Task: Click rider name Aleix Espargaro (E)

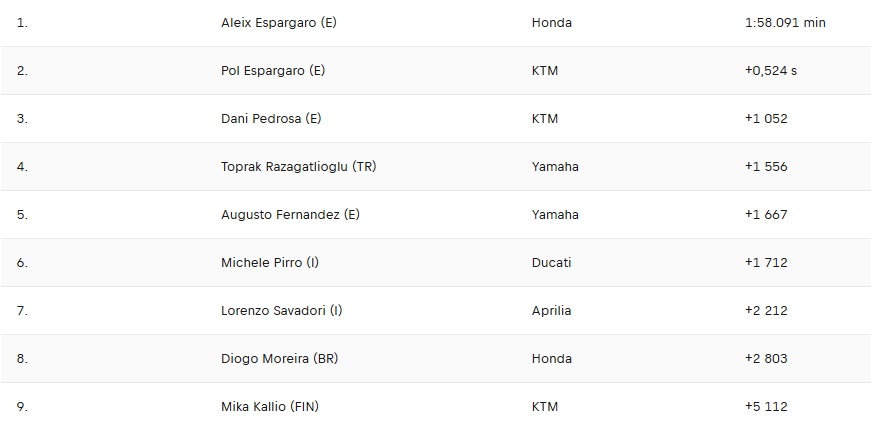Action: click(277, 23)
